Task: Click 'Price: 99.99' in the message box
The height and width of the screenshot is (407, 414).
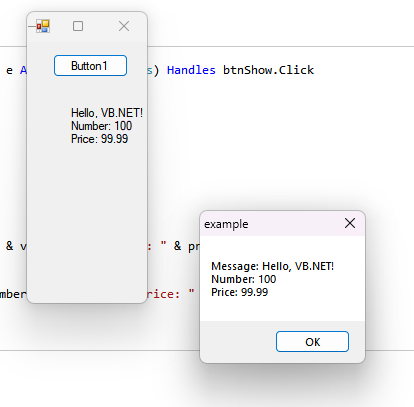Action: click(239, 292)
